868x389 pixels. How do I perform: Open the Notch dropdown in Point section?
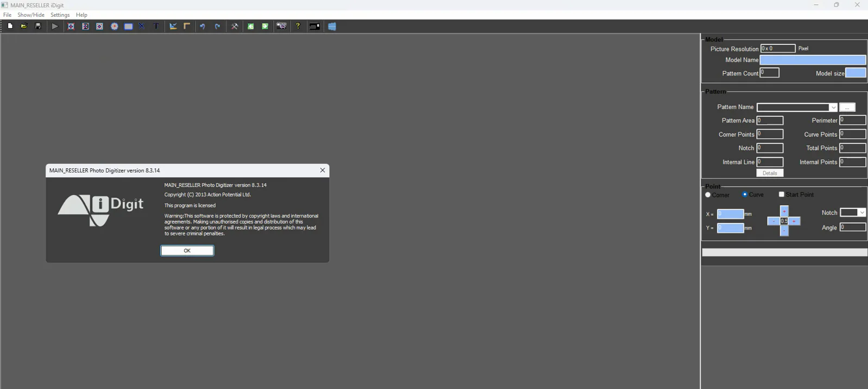[862, 213]
